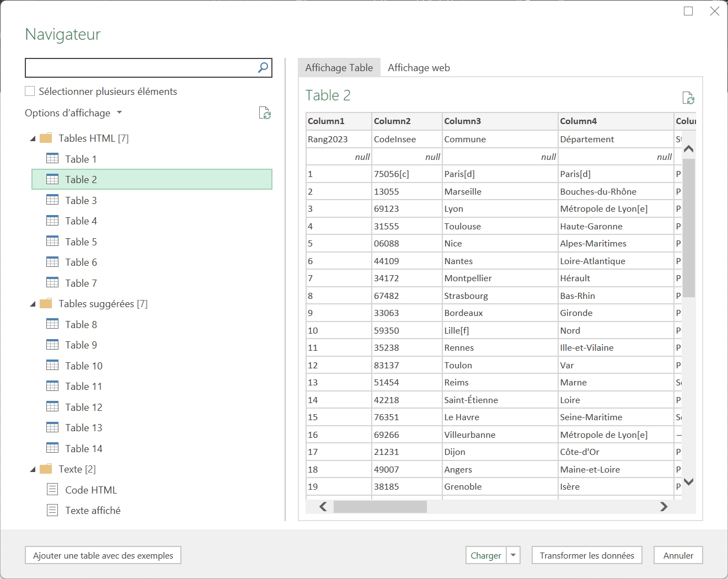Maximize the Navigateur window
728x579 pixels.
(x=688, y=11)
